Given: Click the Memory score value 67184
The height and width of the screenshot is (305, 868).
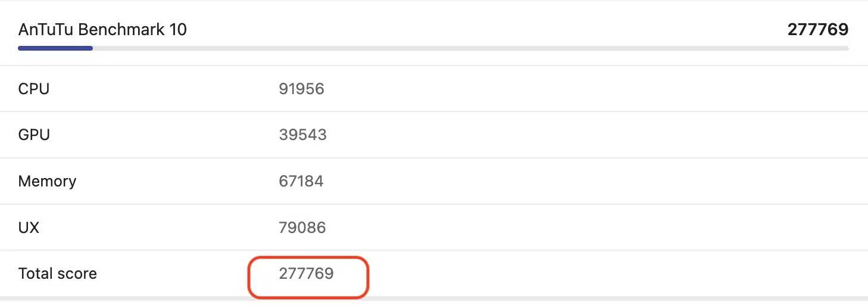Looking at the screenshot, I should click(301, 181).
